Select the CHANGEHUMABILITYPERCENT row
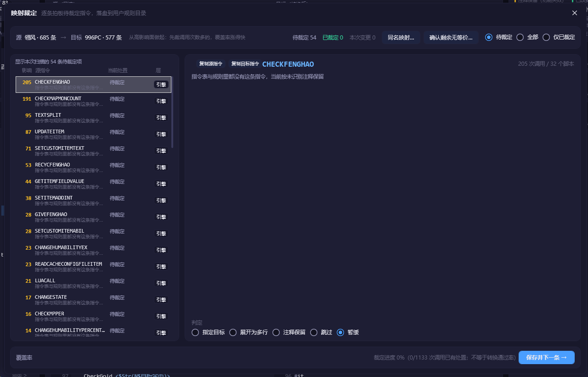This screenshot has width=588, height=377. click(93, 332)
